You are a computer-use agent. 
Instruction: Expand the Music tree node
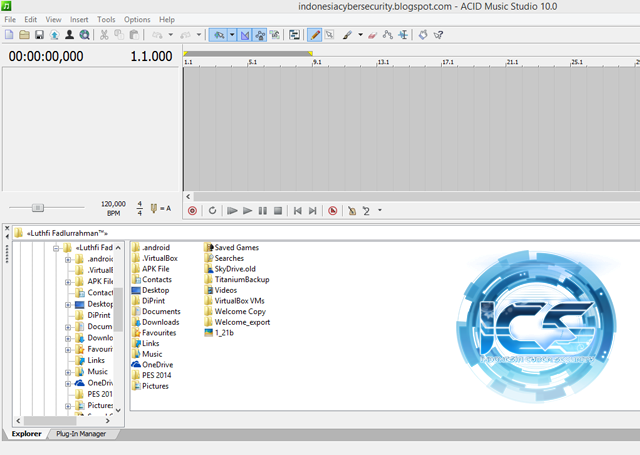pos(68,372)
